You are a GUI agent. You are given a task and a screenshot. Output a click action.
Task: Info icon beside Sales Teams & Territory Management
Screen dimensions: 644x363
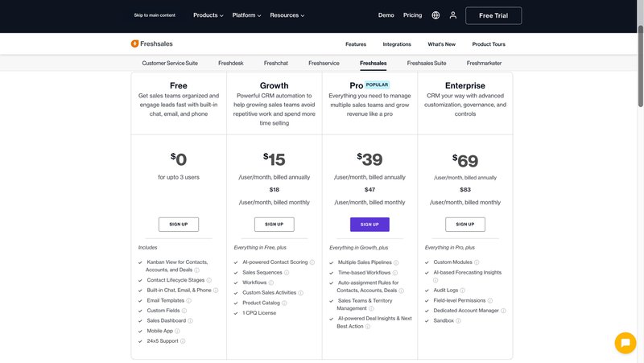371,308
